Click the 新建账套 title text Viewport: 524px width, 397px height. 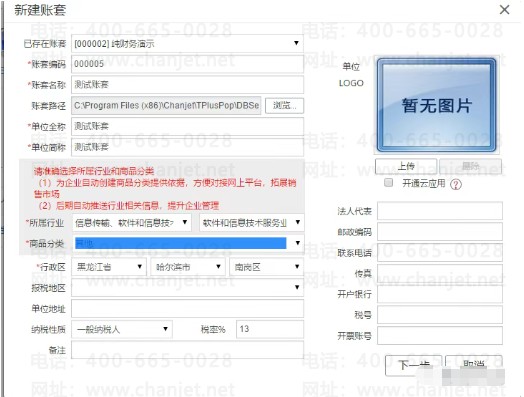pos(40,10)
